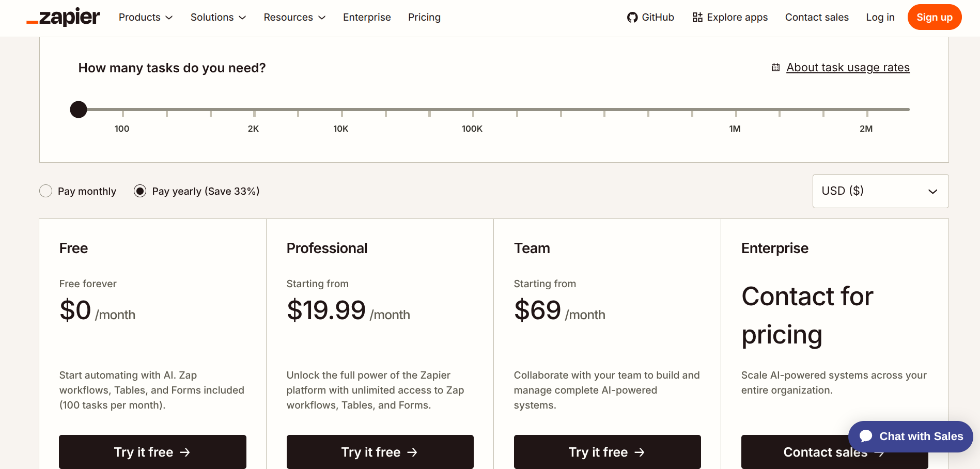Open the About task usage rates link
This screenshot has height=469, width=980.
pos(848,68)
